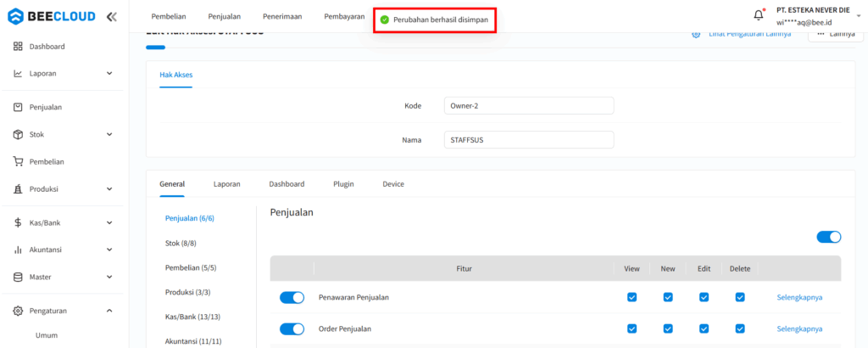868x348 pixels.
Task: Click the Nama input field
Action: [x=529, y=139]
